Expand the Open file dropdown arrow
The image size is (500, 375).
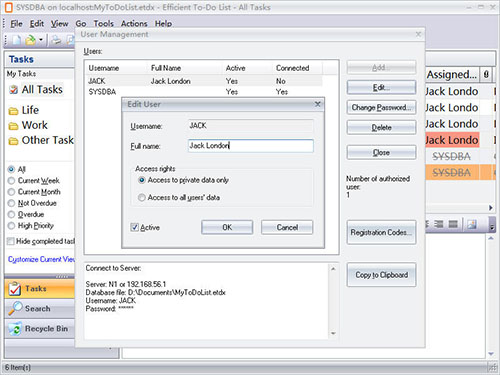coord(41,40)
